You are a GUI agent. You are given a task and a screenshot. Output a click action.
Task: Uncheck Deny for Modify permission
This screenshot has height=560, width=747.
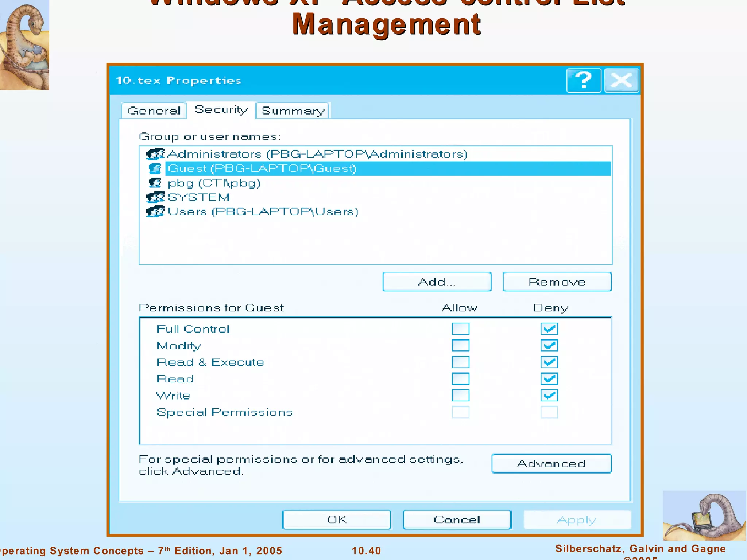pyautogui.click(x=549, y=345)
